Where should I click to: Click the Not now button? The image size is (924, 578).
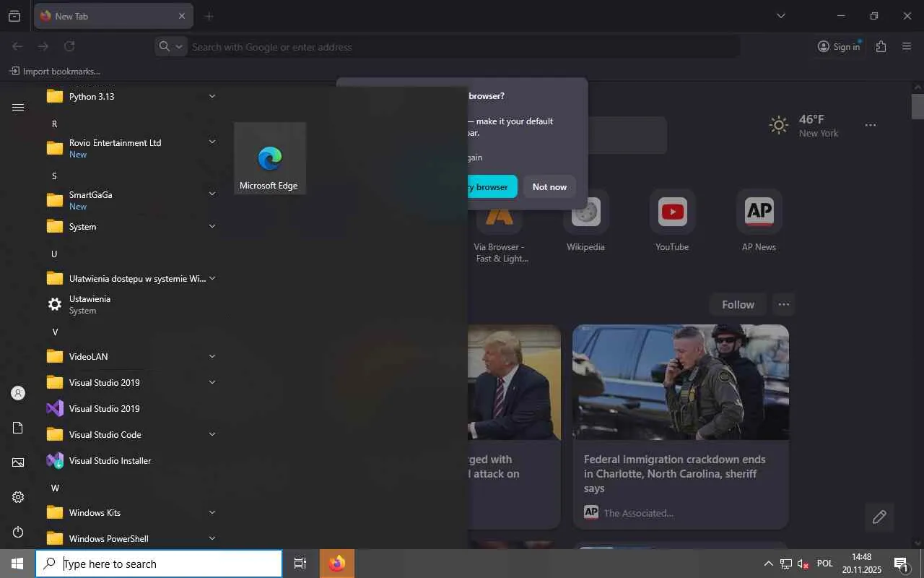tap(549, 186)
